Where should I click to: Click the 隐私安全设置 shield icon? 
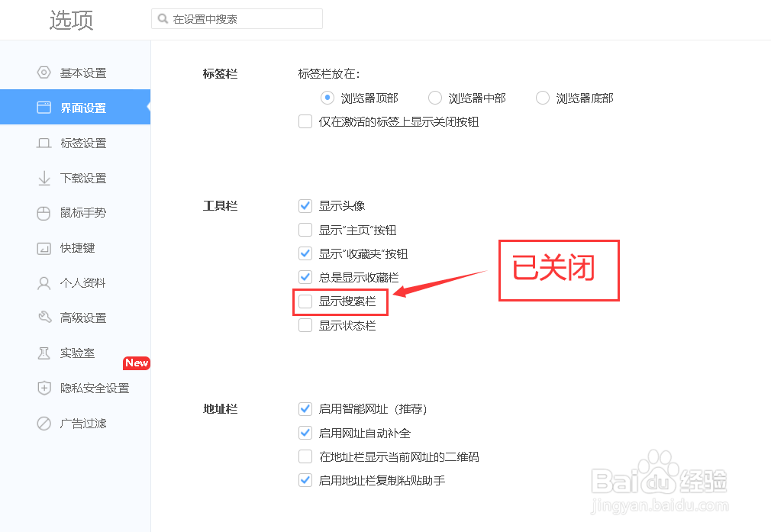[44, 388]
